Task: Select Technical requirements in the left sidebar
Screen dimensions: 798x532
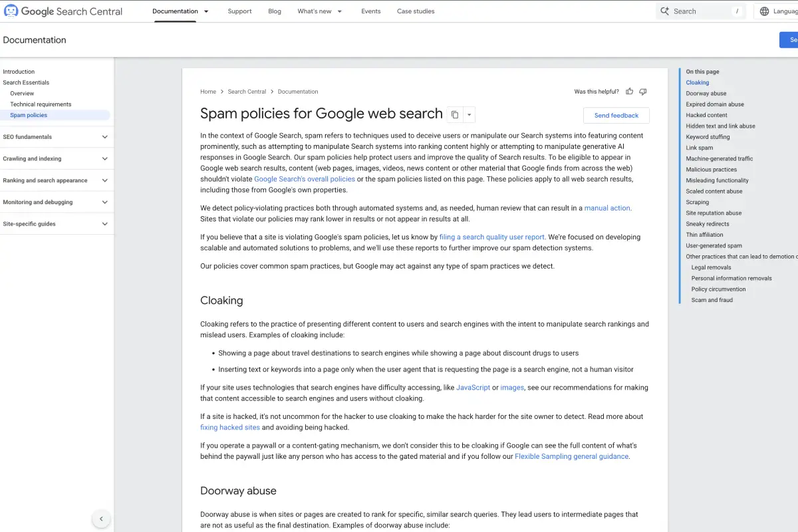Action: click(x=41, y=104)
